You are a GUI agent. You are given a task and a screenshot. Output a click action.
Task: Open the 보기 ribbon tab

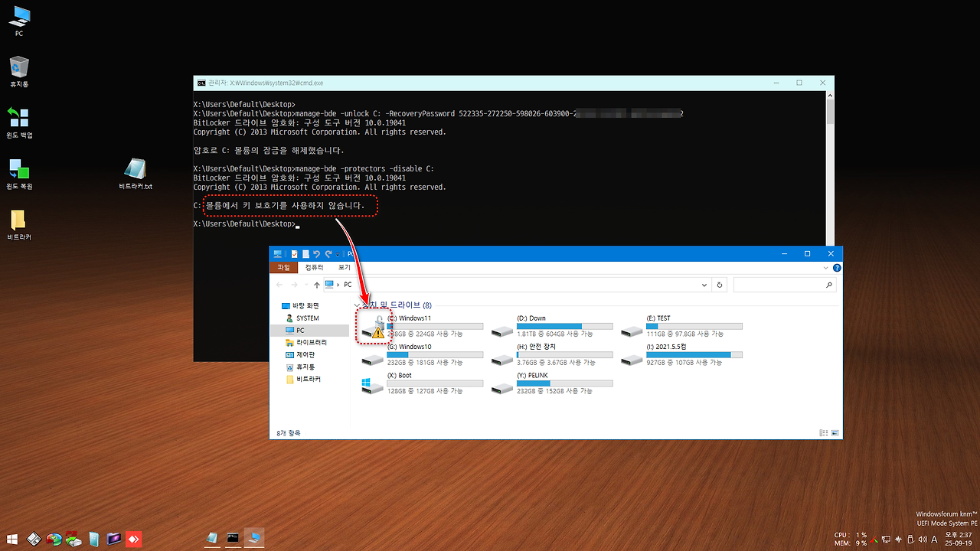(x=345, y=268)
